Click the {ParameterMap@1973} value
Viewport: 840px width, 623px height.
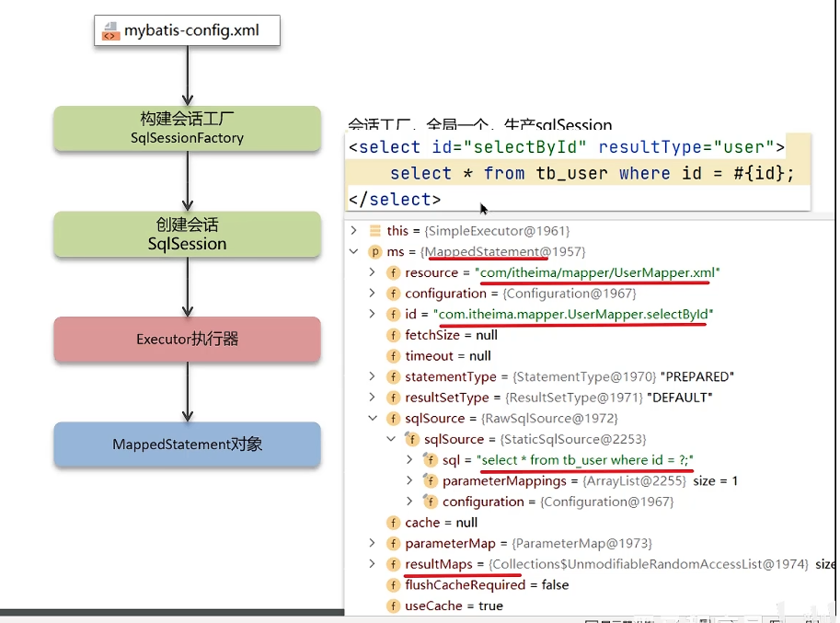(582, 544)
